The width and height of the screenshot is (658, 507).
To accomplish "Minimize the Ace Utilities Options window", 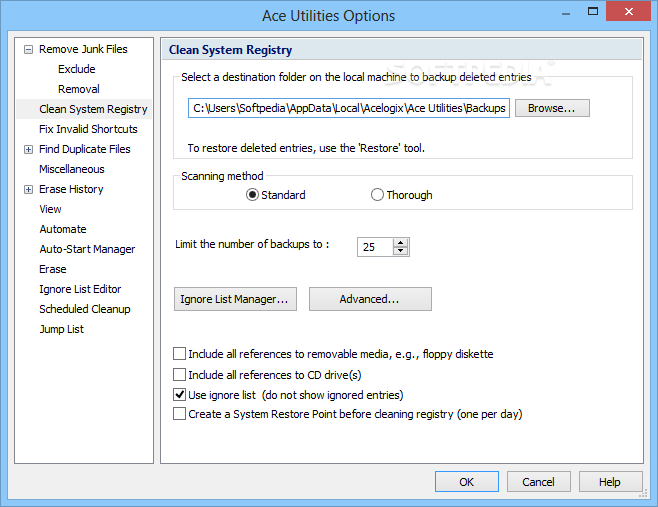I will pyautogui.click(x=566, y=13).
